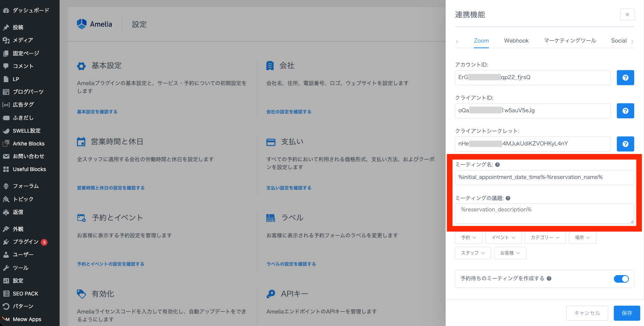Select the マーケティングツール tab
644x326 pixels.
(570, 41)
